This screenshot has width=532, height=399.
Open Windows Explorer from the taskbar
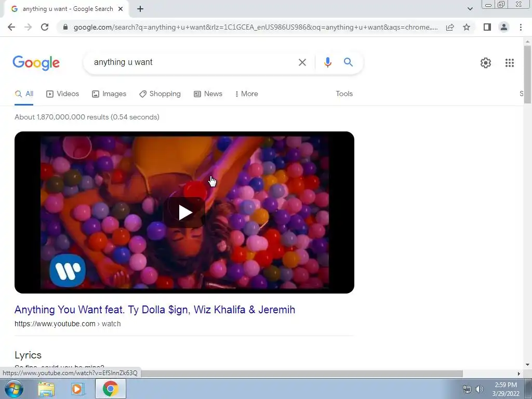pyautogui.click(x=46, y=389)
